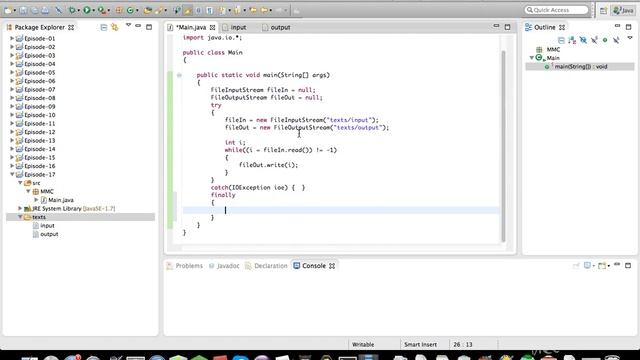Click the Writable status entry

point(363,344)
